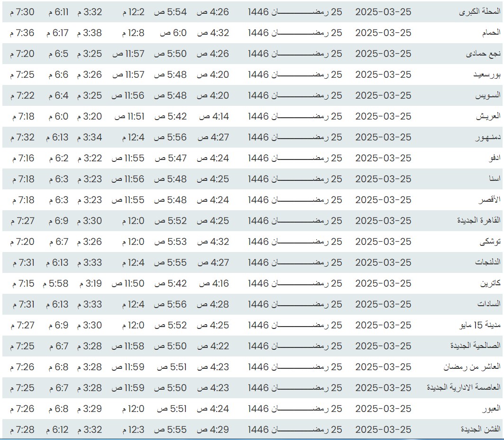504x440 pixels.
Task: Open the القاهرة الجديدة city row
Action: click(x=478, y=221)
